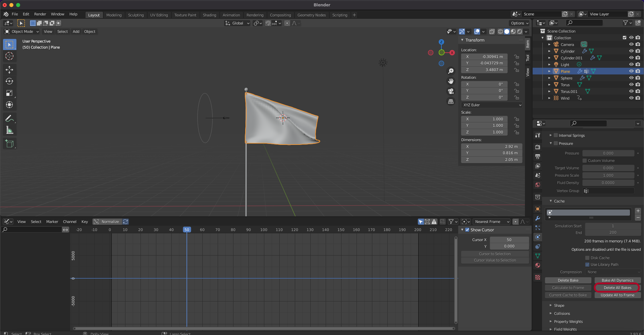Select the Rotate tool
This screenshot has height=335, width=644.
click(9, 81)
